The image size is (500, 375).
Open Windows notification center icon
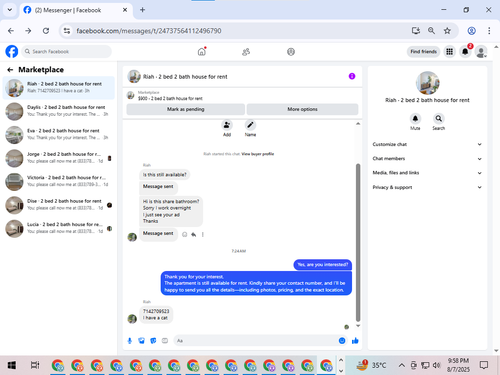484,365
